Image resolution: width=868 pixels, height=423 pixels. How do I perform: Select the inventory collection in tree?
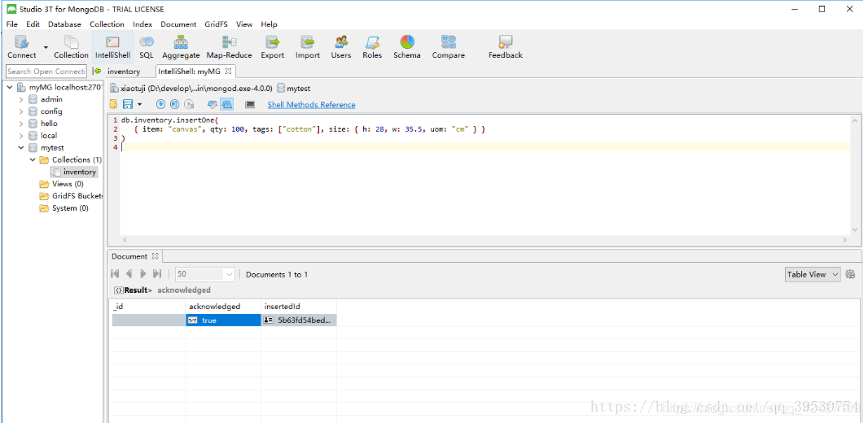pos(79,172)
